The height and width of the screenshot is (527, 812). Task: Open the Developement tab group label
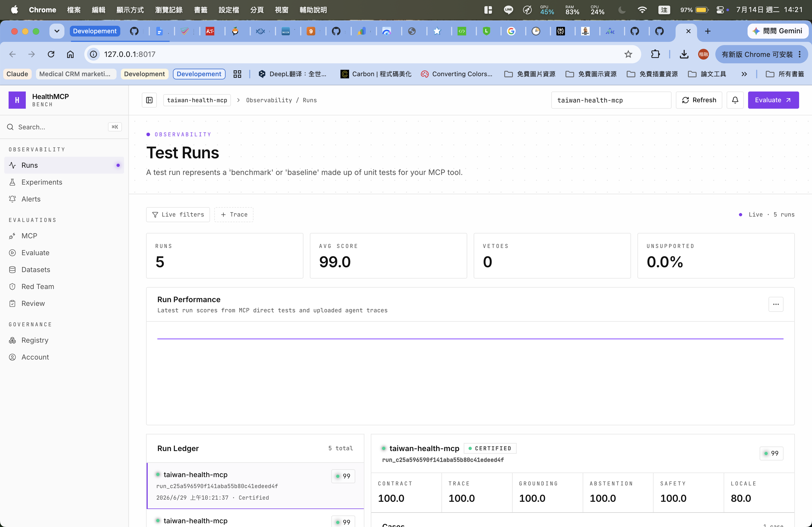tap(95, 31)
